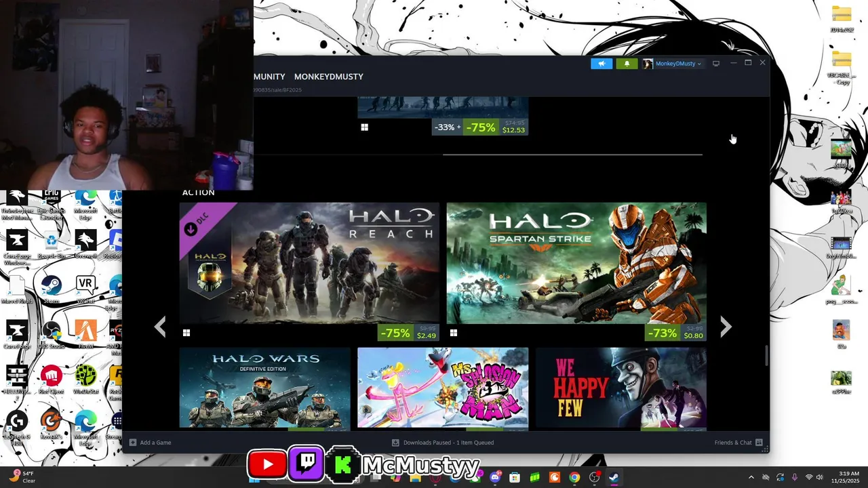Open the Steam desktop shortcut

pyautogui.click(x=52, y=289)
